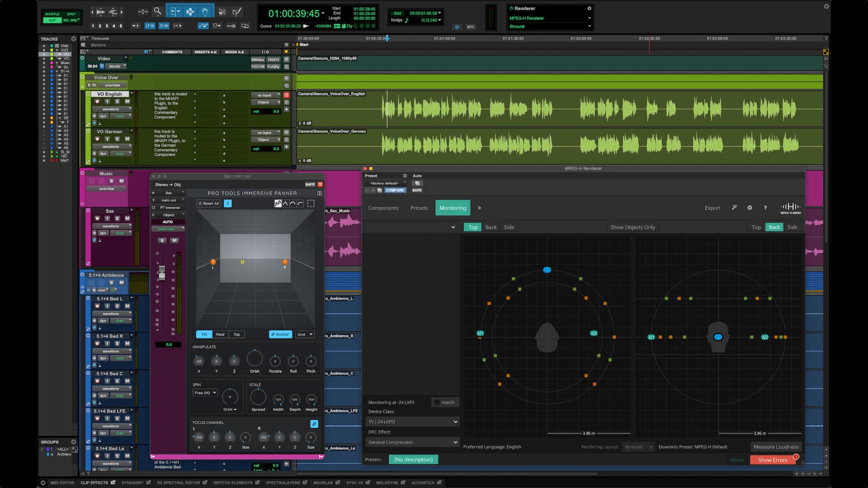The image size is (868, 488).
Task: Select Rear view in Immersive Panner
Action: 220,334
